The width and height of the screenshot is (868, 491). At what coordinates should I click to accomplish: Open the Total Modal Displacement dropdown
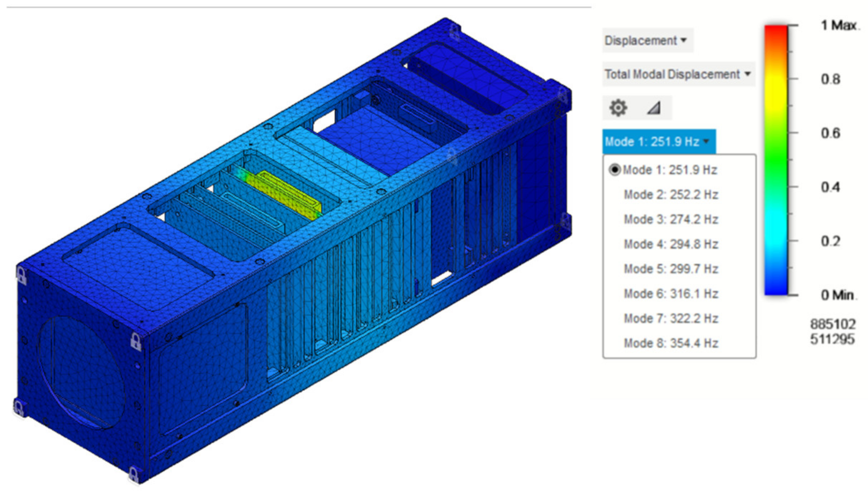click(677, 74)
